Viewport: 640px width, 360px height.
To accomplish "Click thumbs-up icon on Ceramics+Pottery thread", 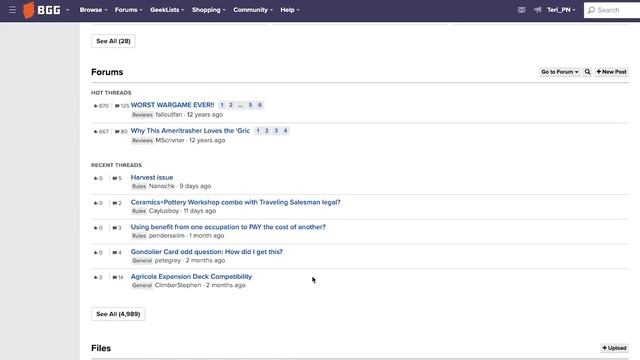I will [x=96, y=203].
